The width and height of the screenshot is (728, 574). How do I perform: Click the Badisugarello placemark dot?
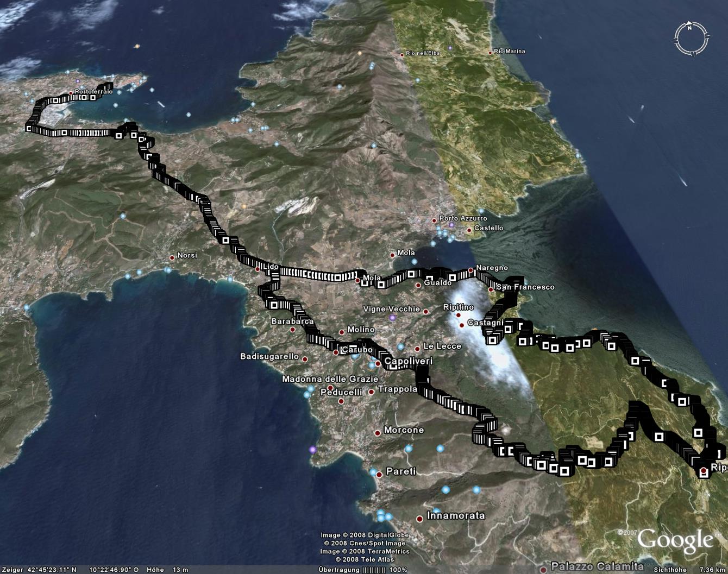tap(305, 359)
